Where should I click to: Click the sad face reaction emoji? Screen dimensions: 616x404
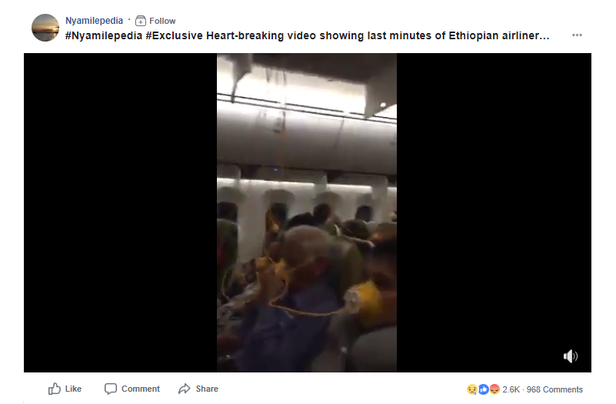point(472,389)
